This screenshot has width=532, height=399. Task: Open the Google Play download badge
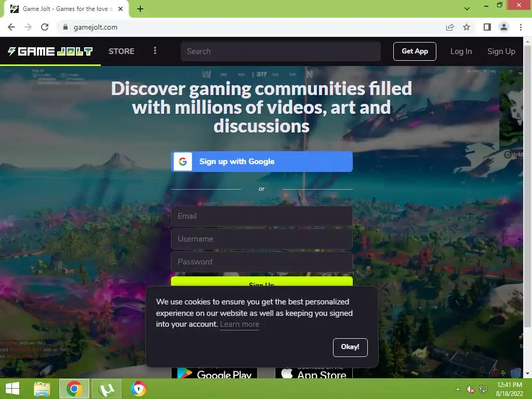(214, 373)
